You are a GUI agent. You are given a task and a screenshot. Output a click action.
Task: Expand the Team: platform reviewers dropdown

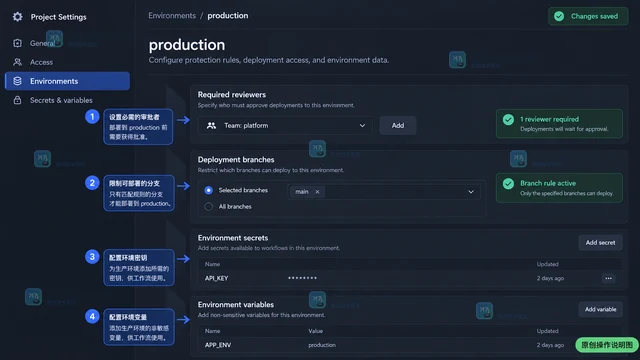285,126
